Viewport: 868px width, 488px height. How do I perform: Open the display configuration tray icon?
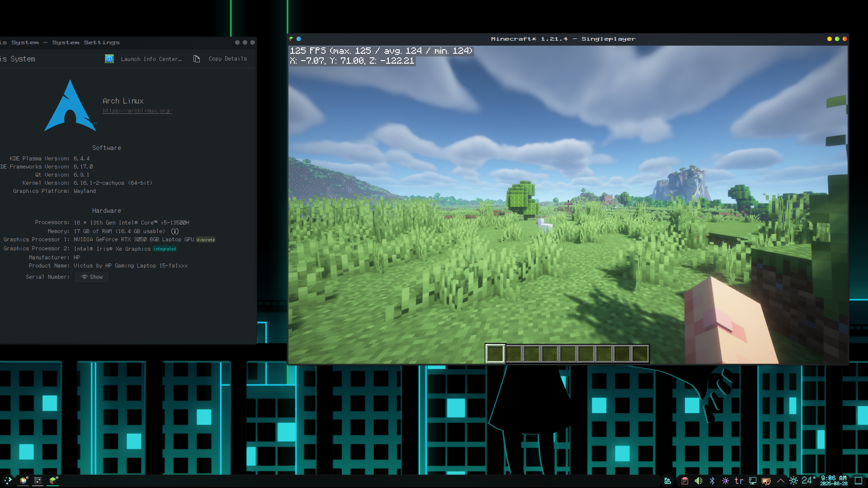(753, 481)
